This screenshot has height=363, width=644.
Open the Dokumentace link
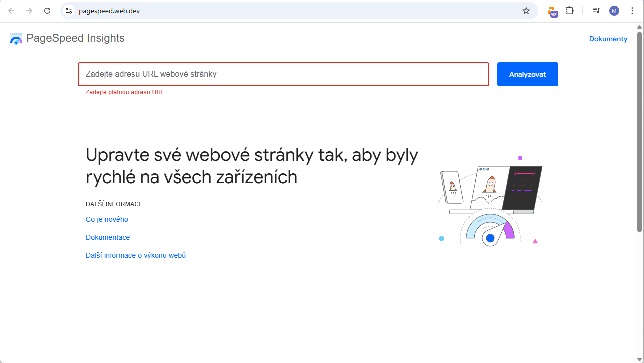coord(108,237)
